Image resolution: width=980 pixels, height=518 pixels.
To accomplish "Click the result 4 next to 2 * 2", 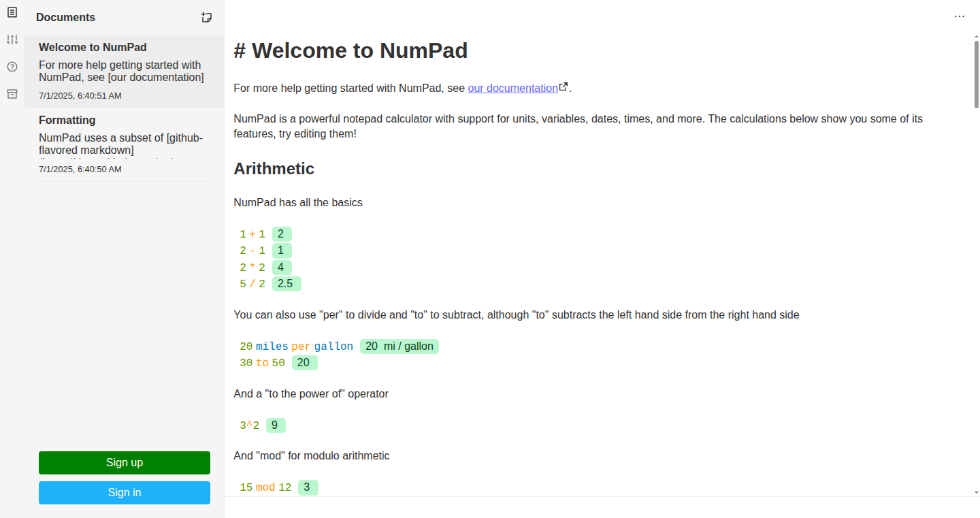I will click(282, 268).
